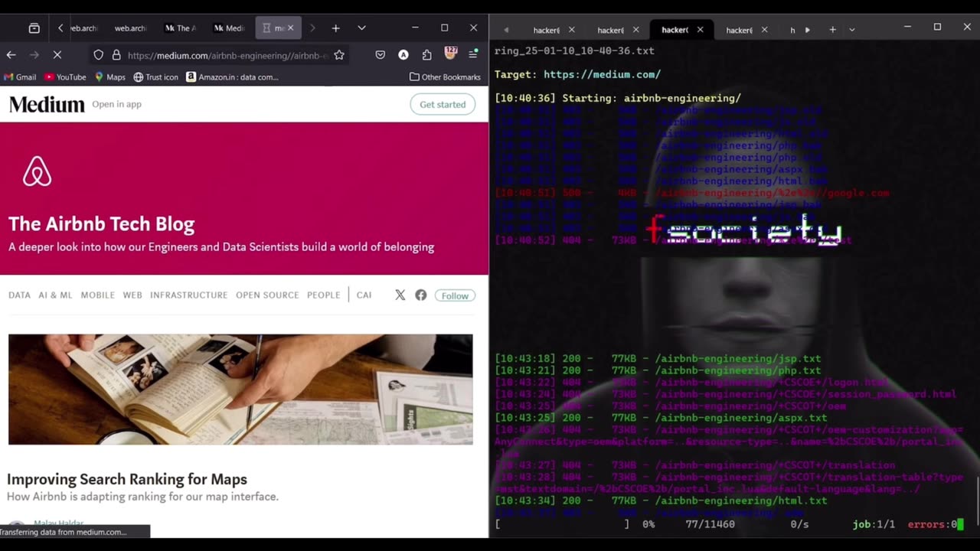Select MOBILE category
Image resolution: width=980 pixels, height=551 pixels.
coord(98,295)
